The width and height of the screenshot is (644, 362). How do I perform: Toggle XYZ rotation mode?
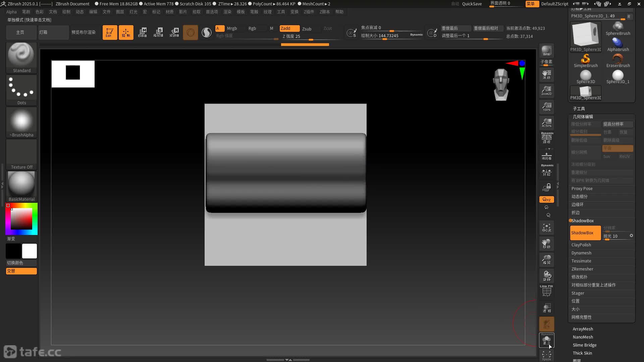tap(546, 199)
